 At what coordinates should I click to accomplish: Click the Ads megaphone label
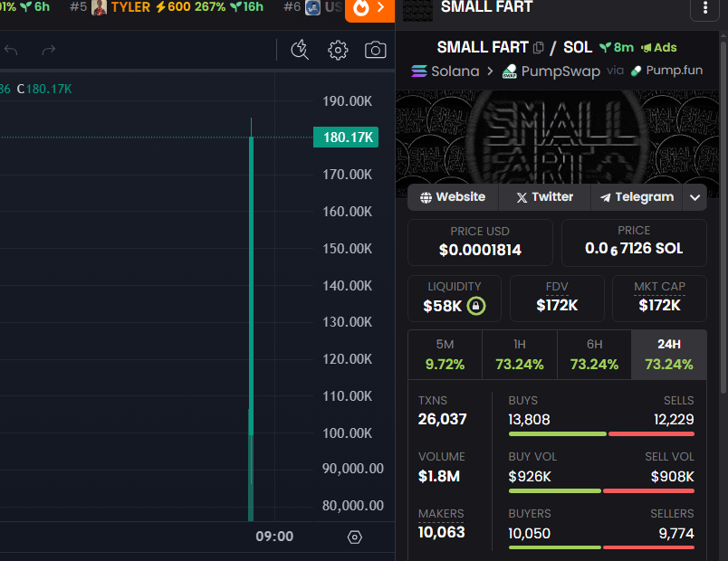pos(659,47)
